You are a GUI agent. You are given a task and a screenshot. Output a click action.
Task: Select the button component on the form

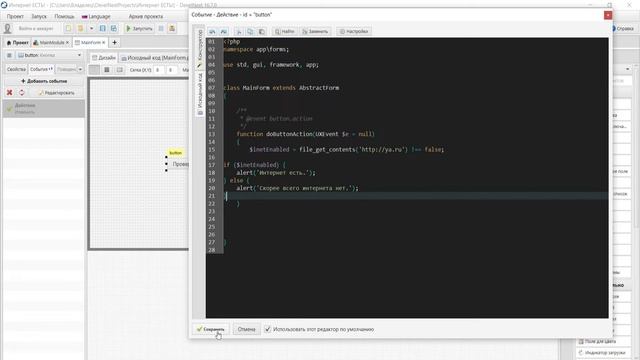point(178,164)
